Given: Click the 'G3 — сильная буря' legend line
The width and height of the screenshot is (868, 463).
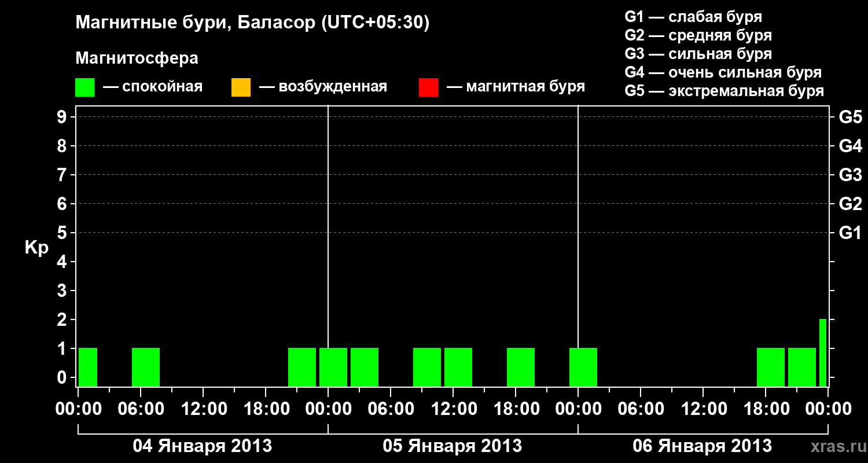Looking at the screenshot, I should pos(698,54).
